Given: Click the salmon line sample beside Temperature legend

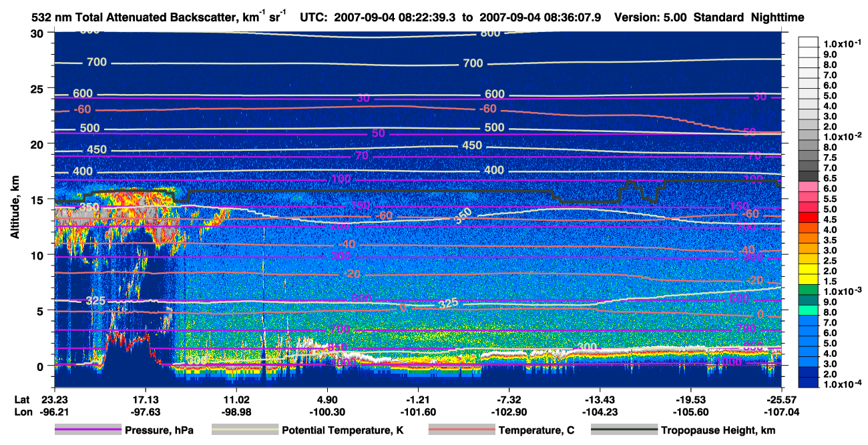Looking at the screenshot, I should (461, 430).
